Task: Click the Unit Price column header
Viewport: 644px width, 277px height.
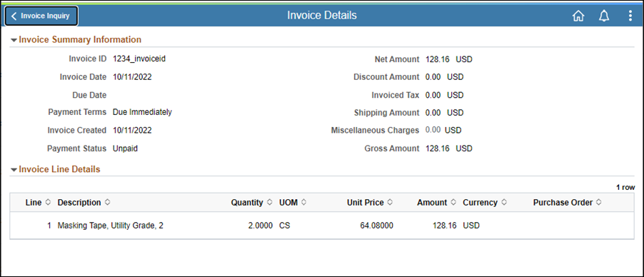Action: [x=366, y=202]
